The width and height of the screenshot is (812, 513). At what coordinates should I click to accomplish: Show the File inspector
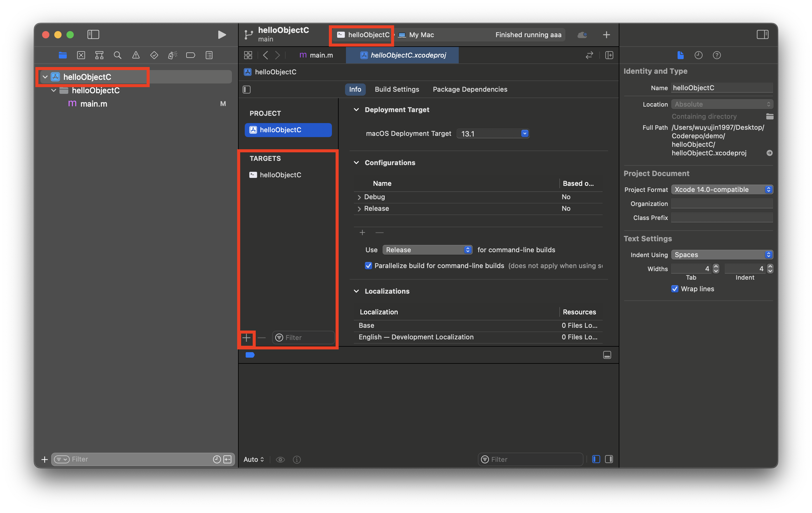pos(680,55)
